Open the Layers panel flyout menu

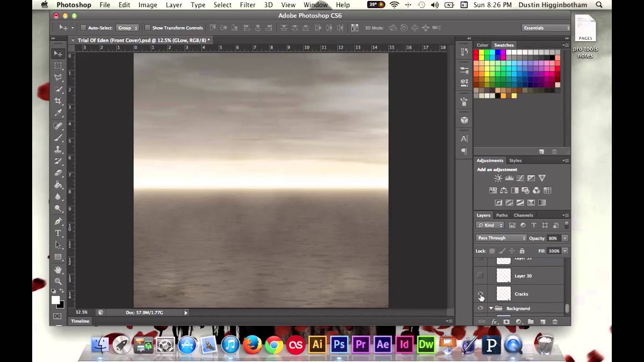[x=566, y=215]
